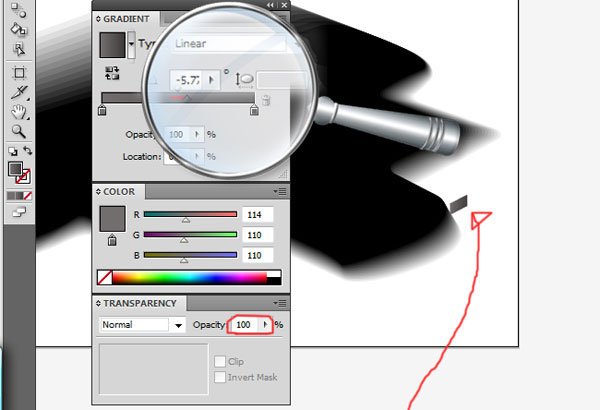This screenshot has height=410, width=600.
Task: Click the None mode button below the Fill box
Action: (x=28, y=196)
